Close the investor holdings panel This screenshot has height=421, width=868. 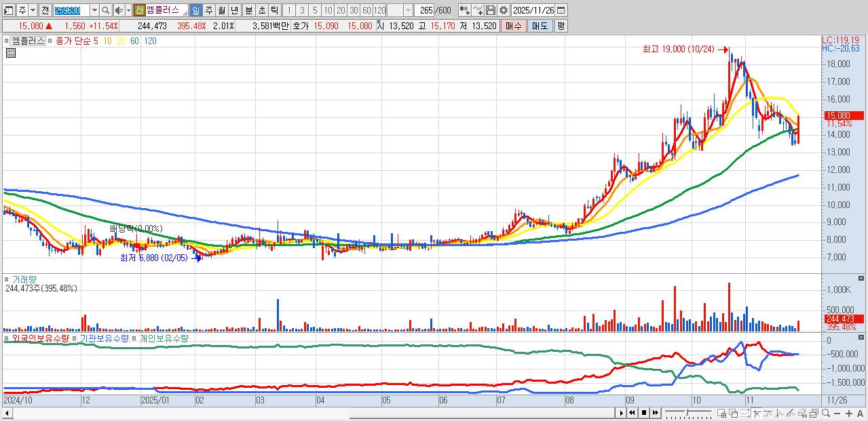(x=862, y=337)
